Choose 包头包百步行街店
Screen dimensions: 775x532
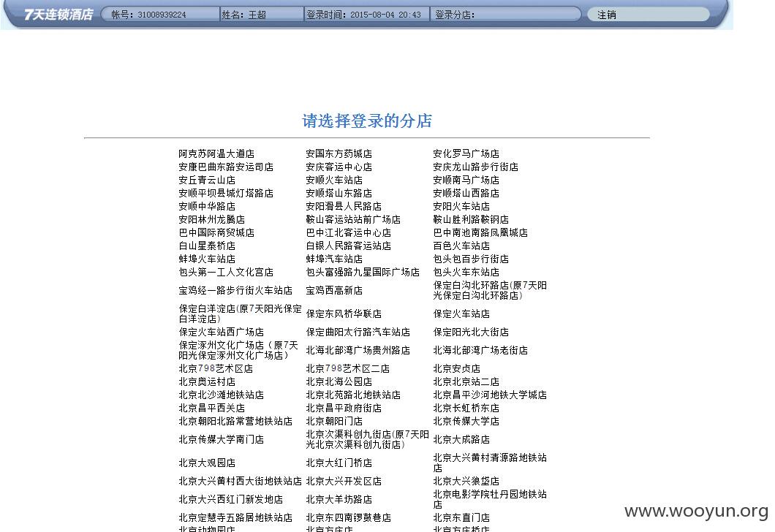[x=471, y=259]
